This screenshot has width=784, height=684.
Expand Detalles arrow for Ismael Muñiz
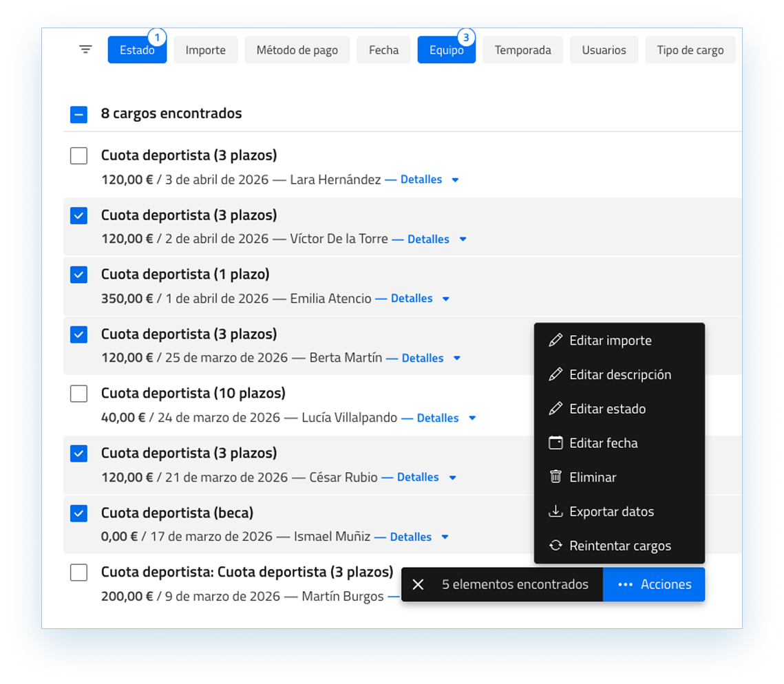pos(445,537)
